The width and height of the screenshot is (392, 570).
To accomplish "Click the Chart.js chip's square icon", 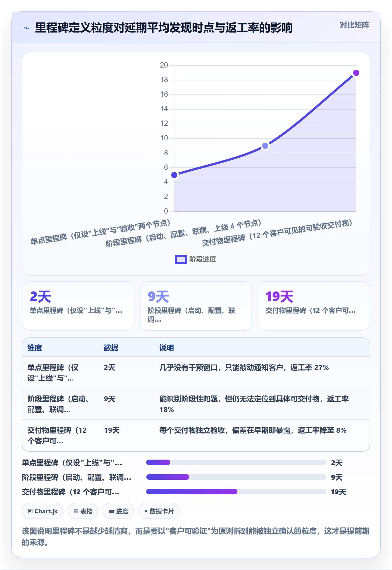I will pyautogui.click(x=30, y=511).
